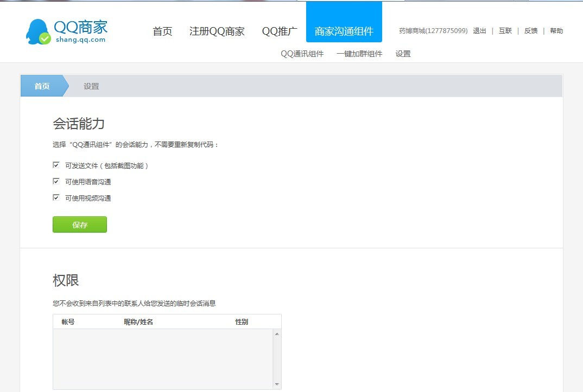
Task: Click the 昵称/姓名 column header
Action: pyautogui.click(x=138, y=322)
